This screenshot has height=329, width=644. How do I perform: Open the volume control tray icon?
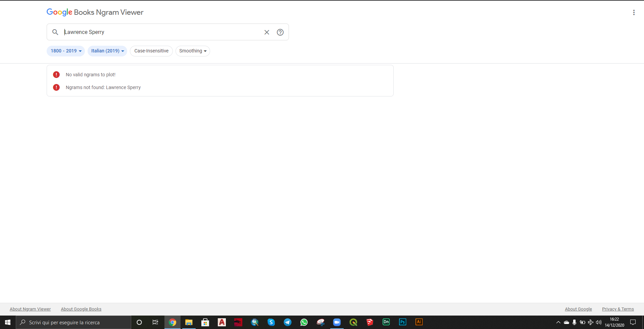[599, 322]
